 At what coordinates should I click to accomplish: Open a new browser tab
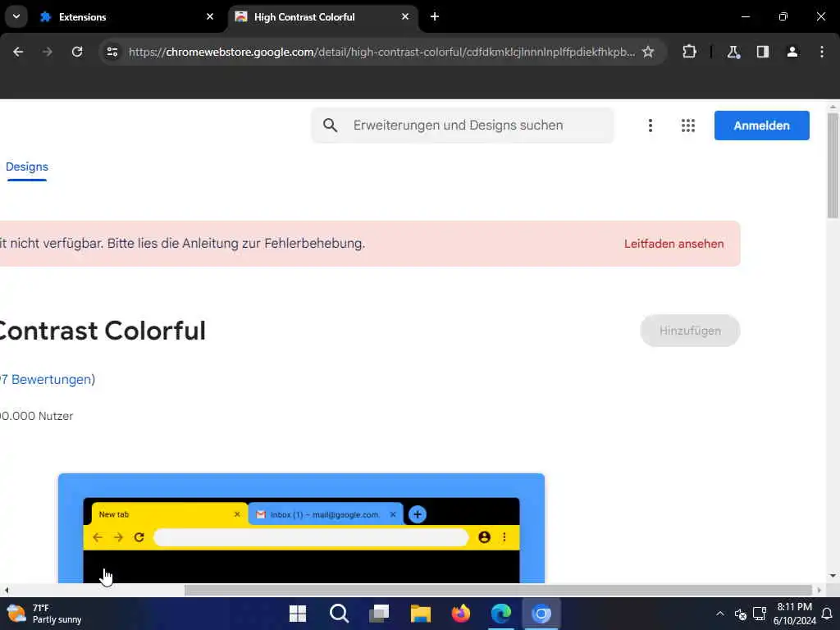(x=435, y=17)
